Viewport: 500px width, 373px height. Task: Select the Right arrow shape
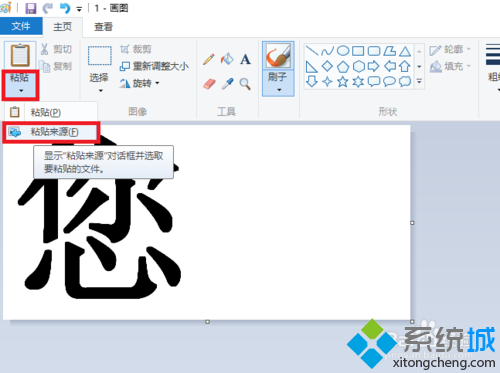point(374,66)
